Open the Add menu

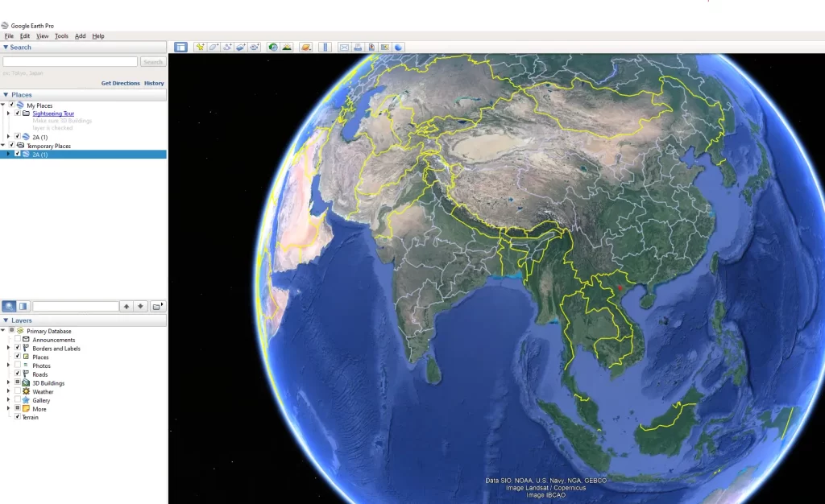pyautogui.click(x=80, y=36)
